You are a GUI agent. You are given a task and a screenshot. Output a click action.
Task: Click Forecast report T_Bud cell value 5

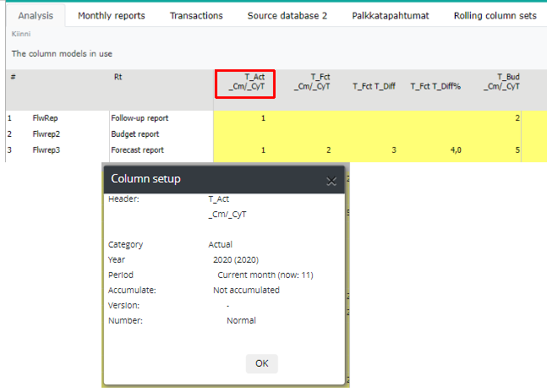pyautogui.click(x=517, y=150)
